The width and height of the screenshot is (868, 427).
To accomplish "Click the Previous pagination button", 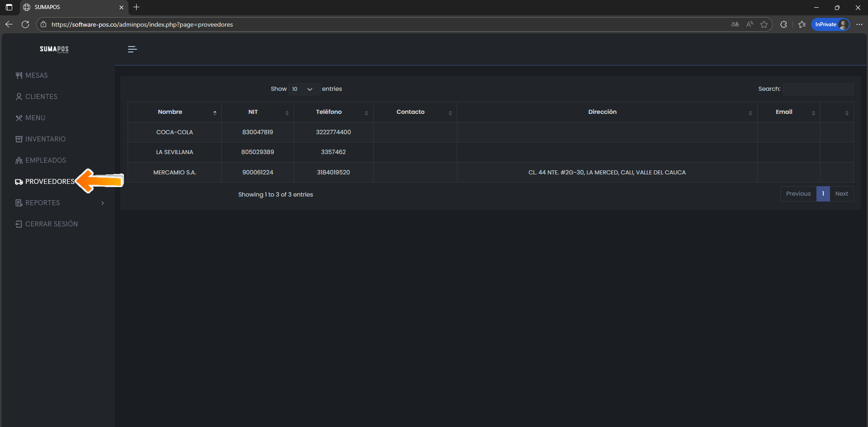I will point(798,194).
